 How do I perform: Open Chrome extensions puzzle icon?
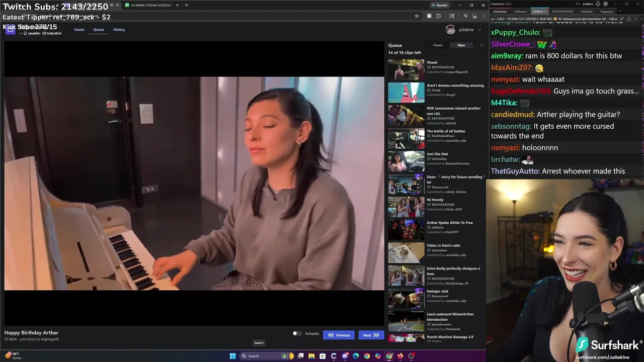pyautogui.click(x=438, y=16)
